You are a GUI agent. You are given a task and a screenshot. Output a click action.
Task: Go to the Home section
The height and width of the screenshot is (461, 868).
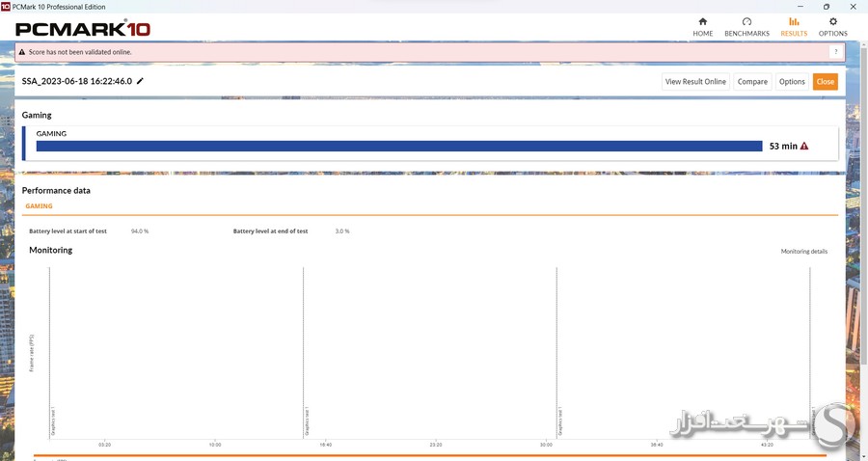702,27
